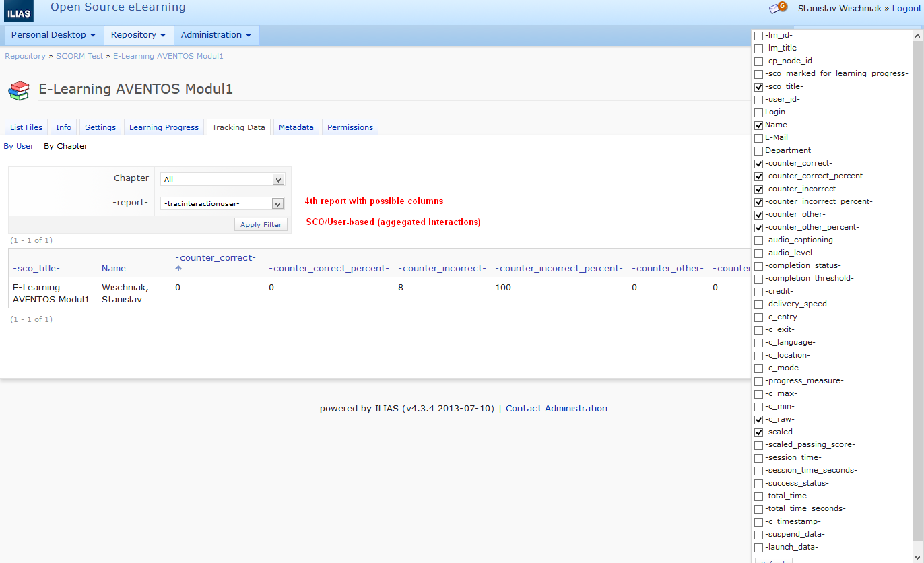Uncheck the Name column checkbox

click(759, 125)
